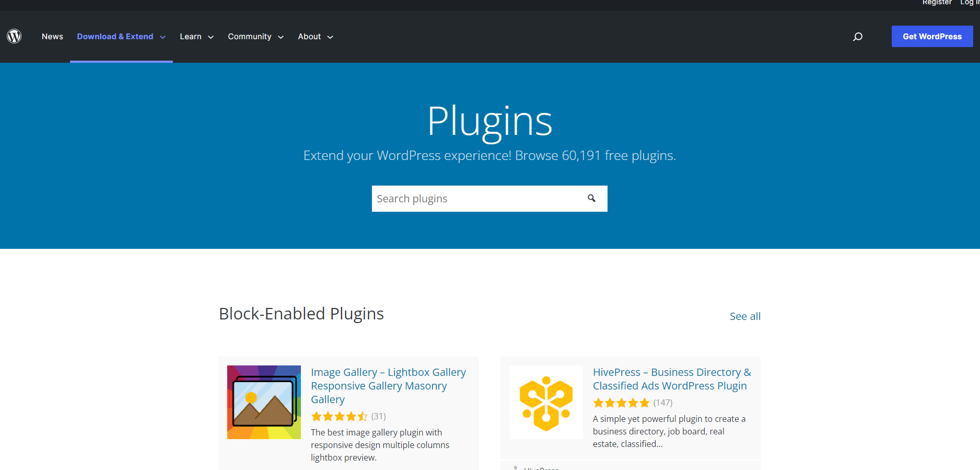Click the Register link
The width and height of the screenshot is (980, 470).
[937, 3]
